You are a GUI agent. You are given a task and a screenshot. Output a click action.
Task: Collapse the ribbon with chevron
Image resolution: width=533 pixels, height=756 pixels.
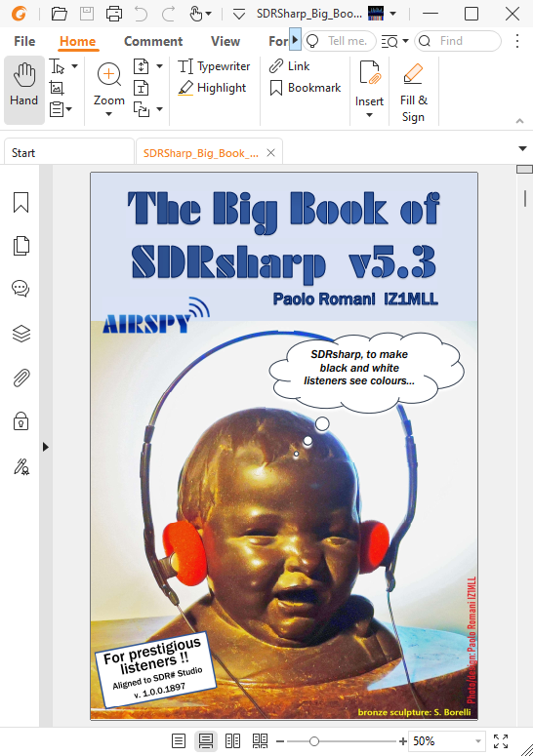click(519, 121)
